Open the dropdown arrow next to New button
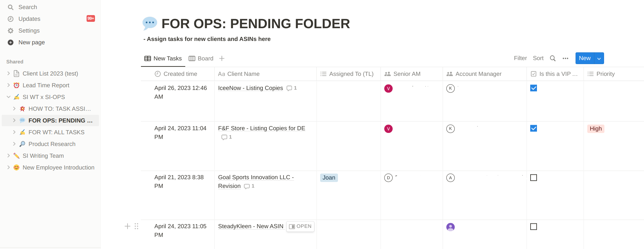The height and width of the screenshot is (249, 644). (599, 58)
